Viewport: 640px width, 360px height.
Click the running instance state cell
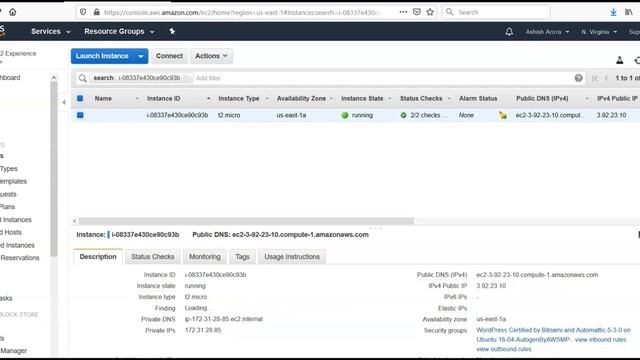[x=357, y=115]
